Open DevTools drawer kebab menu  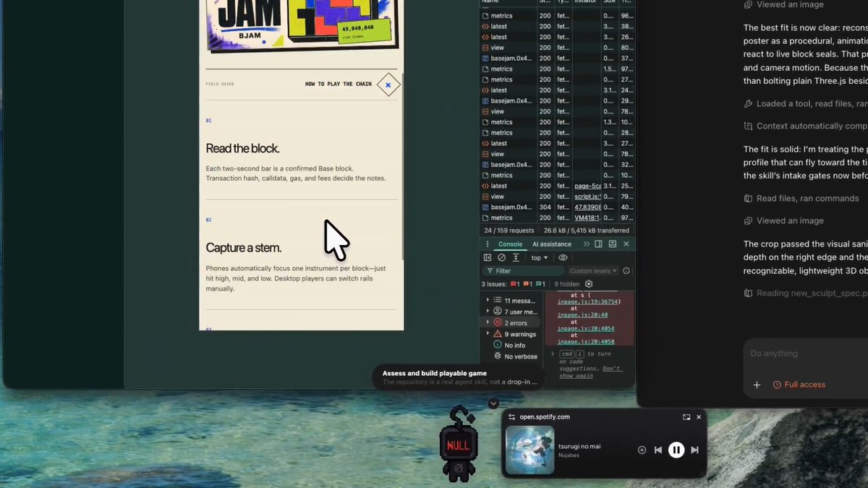click(x=488, y=244)
